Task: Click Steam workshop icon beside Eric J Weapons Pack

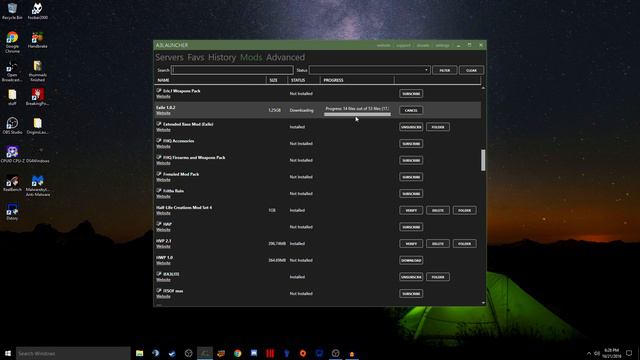Action: click(159, 91)
